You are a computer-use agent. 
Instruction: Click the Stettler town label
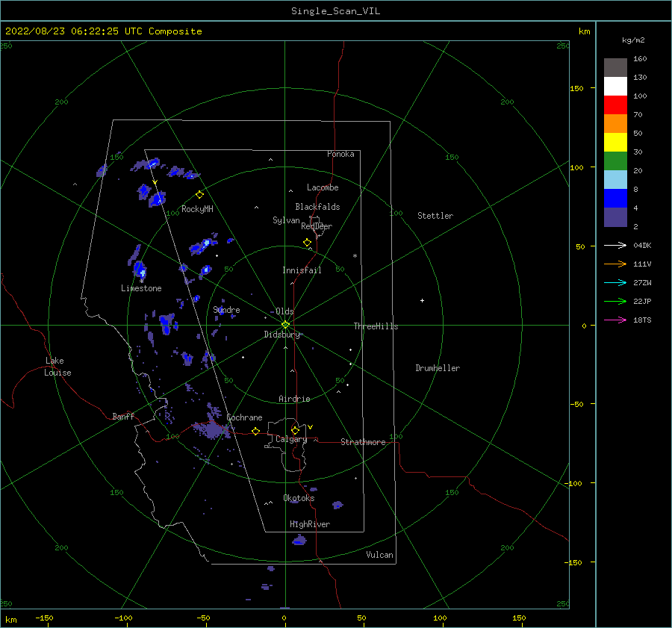tap(435, 216)
